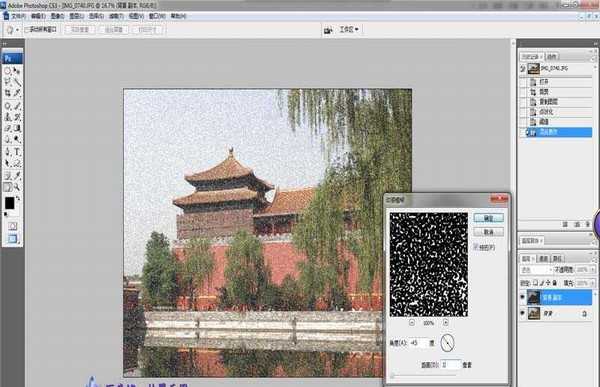The image size is (600, 387).
Task: Zoom in the dialog preview with plus
Action: coord(446,323)
